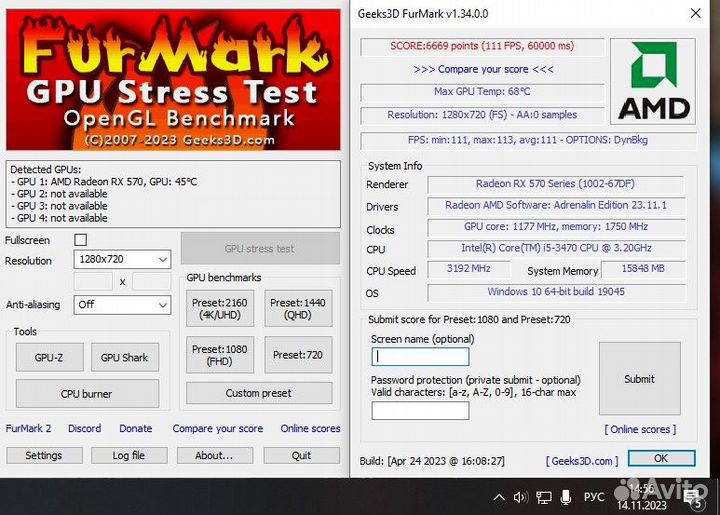Viewport: 720px width, 515px height.
Task: Click the About... button
Action: tap(214, 455)
